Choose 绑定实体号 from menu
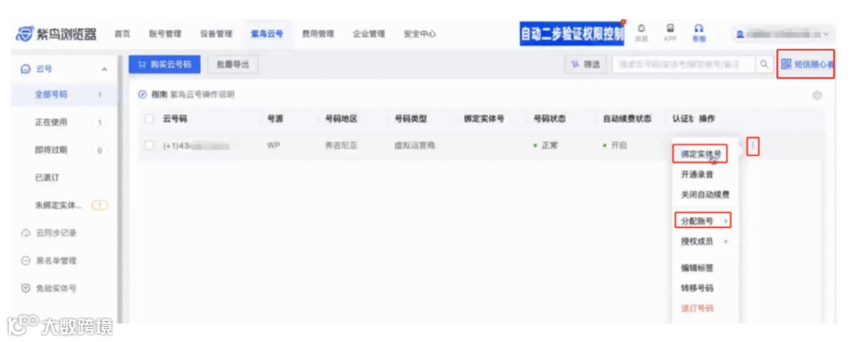The height and width of the screenshot is (342, 868). [x=700, y=154]
